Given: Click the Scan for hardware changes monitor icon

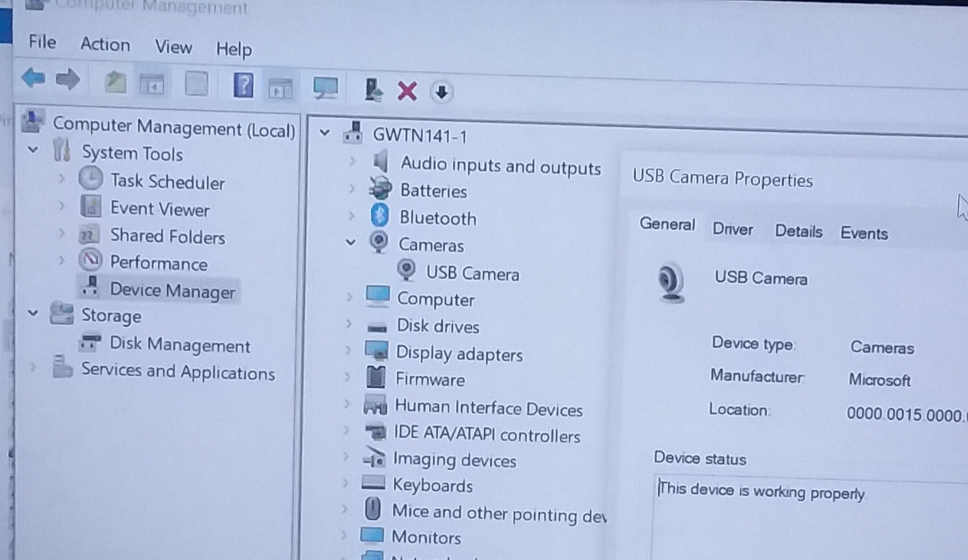Looking at the screenshot, I should (x=325, y=88).
